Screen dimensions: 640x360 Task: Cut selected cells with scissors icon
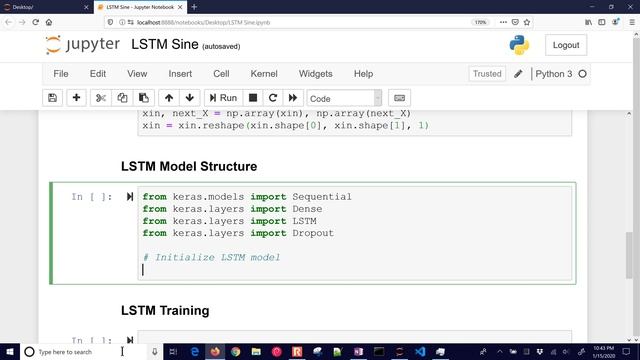[x=100, y=98]
